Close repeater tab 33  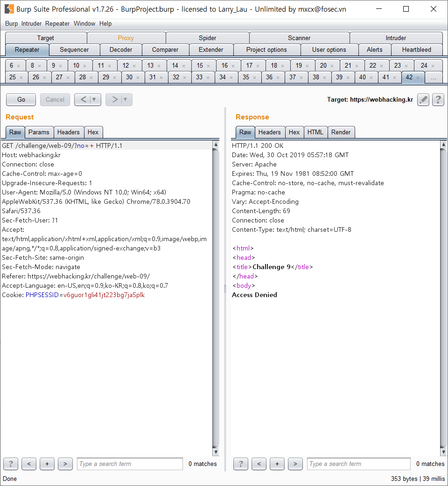[x=208, y=77]
